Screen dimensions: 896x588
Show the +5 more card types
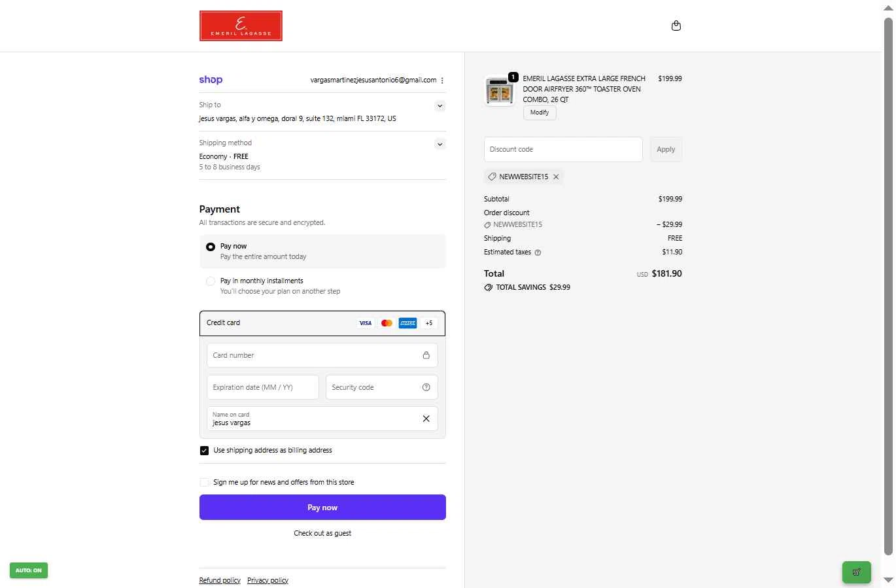point(429,323)
